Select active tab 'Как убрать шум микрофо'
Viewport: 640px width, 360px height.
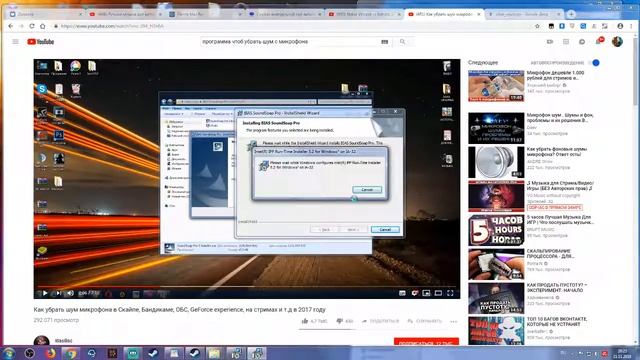[x=443, y=14]
